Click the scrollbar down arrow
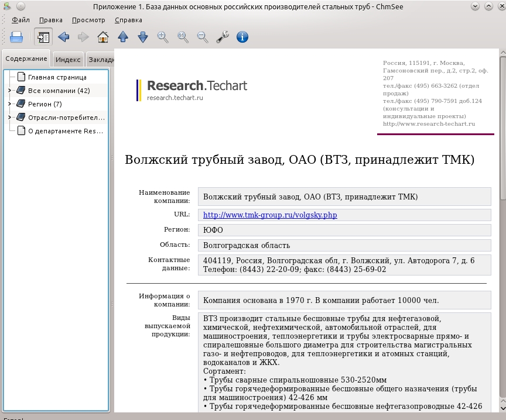Screen dimensions: 506x420 (502, 408)
